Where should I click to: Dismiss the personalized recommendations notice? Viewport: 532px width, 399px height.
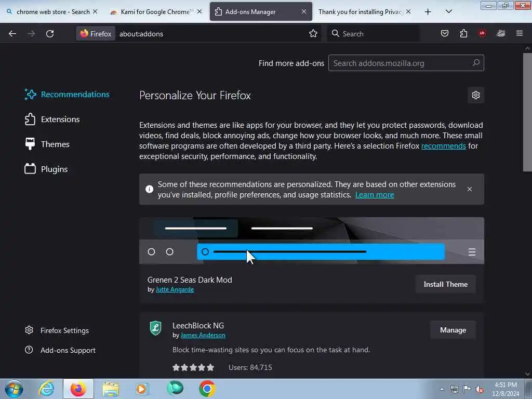[x=470, y=189]
